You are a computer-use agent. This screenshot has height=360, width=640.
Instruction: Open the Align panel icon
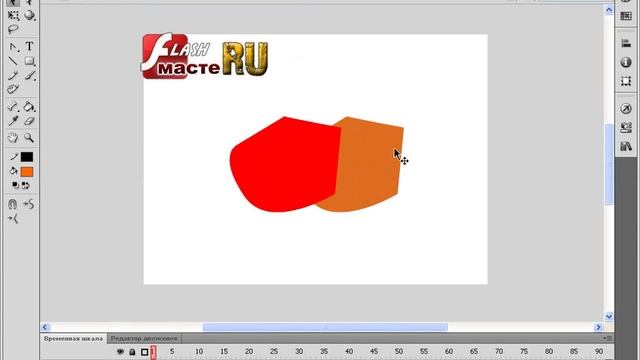tap(626, 43)
